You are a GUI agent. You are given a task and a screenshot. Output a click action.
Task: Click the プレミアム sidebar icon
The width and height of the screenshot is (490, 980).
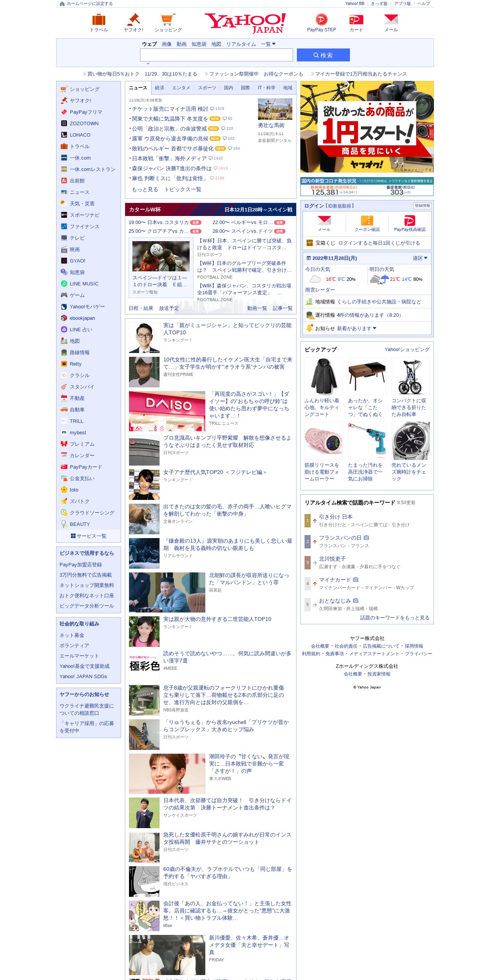coord(64,444)
